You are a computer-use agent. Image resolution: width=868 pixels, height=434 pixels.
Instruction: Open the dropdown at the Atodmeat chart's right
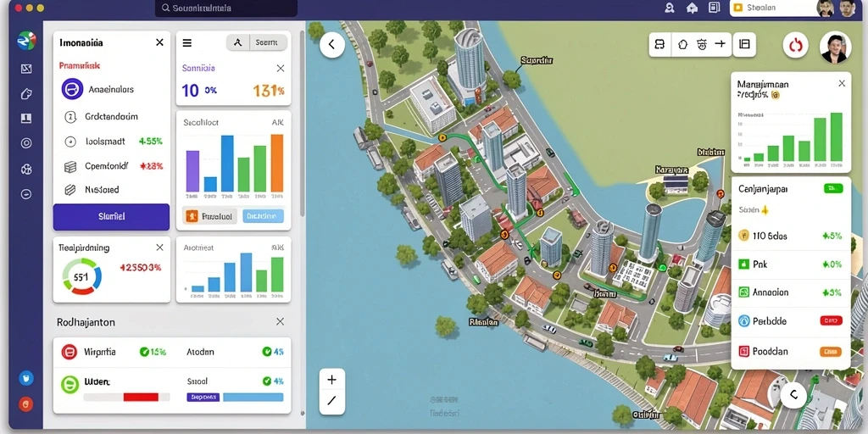[277, 248]
